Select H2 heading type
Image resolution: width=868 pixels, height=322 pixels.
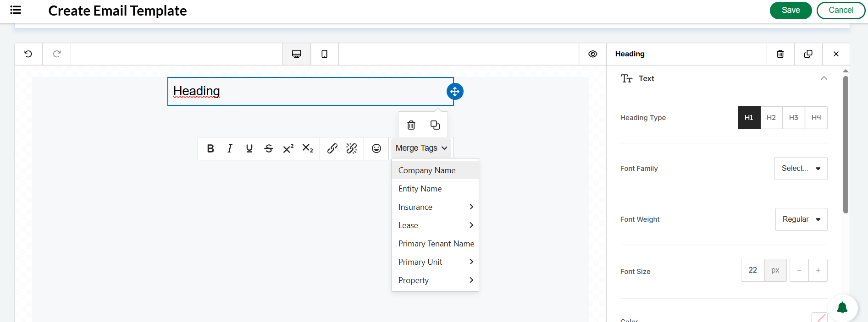[771, 118]
